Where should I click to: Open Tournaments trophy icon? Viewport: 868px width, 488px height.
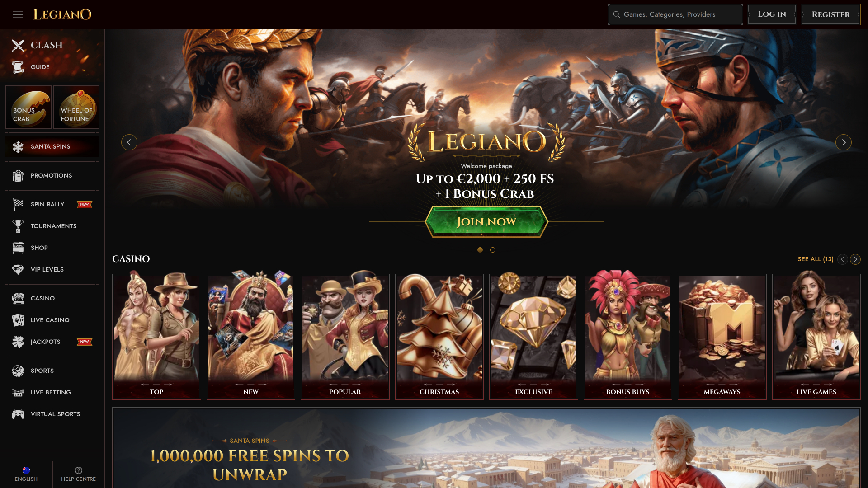coord(18,226)
